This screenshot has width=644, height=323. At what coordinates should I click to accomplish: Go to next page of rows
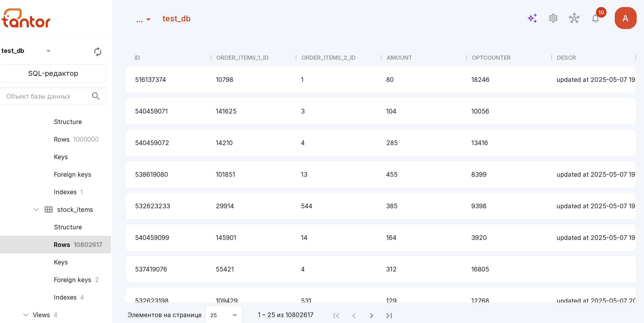[371, 315]
